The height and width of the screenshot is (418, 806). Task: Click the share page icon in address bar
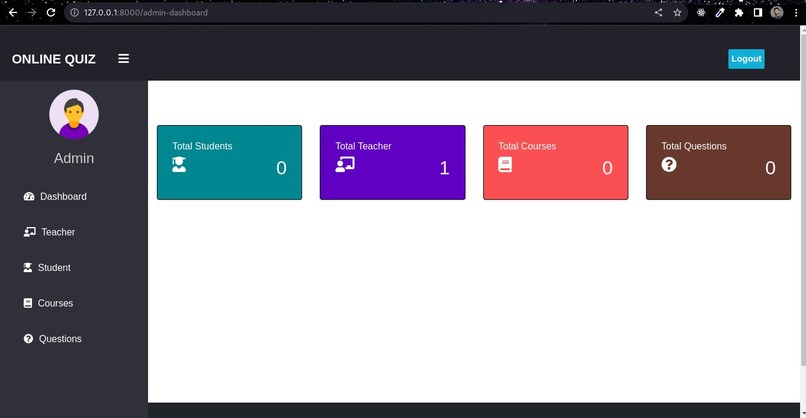coord(658,12)
